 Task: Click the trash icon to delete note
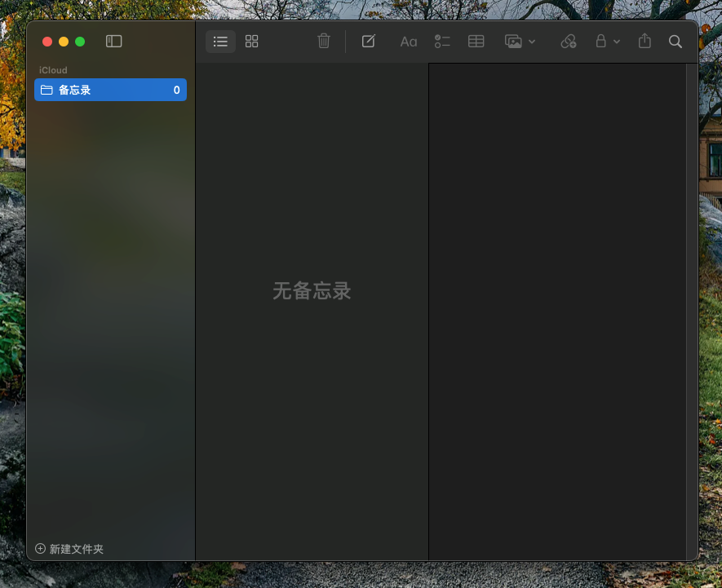pyautogui.click(x=324, y=42)
